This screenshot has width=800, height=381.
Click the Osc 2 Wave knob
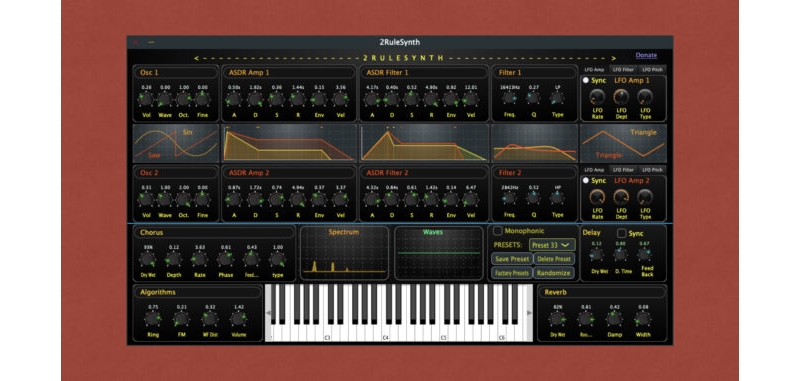[164, 199]
